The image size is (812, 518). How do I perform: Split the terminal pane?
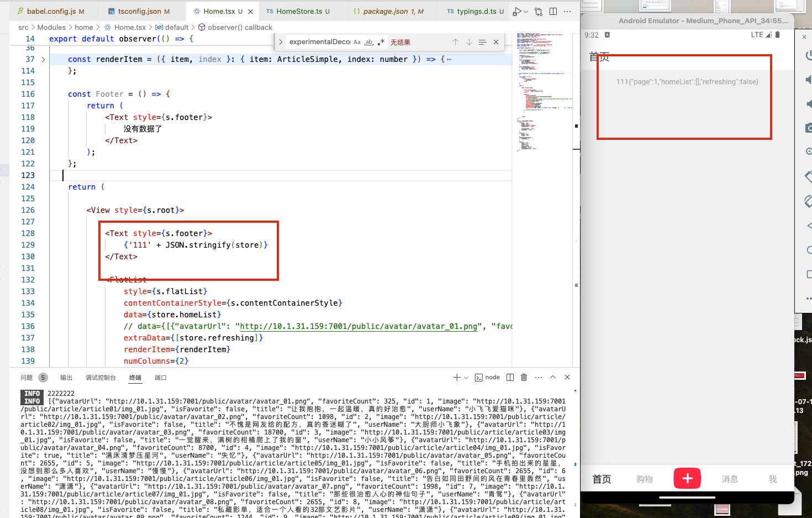point(510,378)
